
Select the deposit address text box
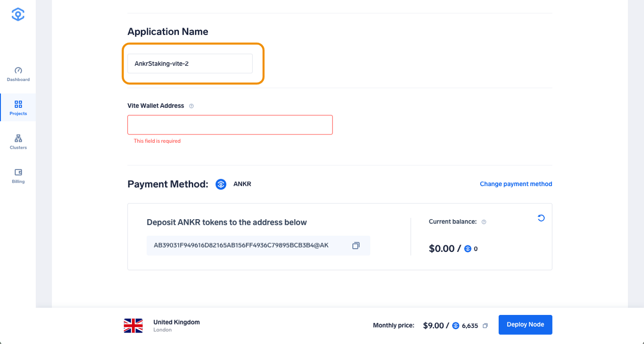point(258,246)
